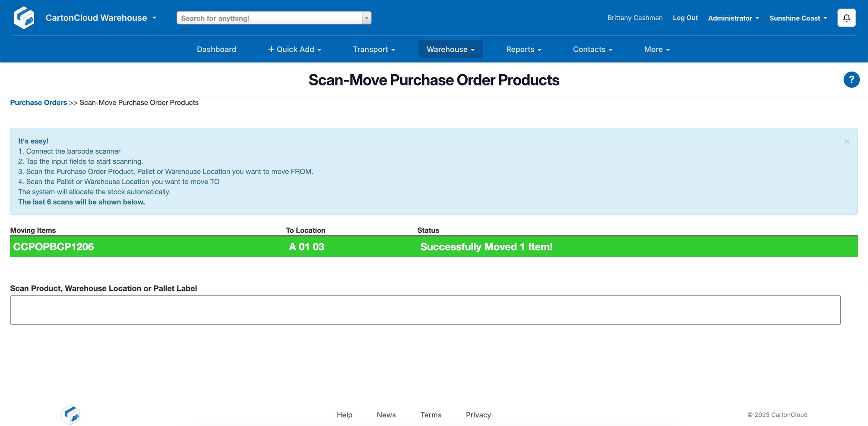Viewport: 868px width, 426px height.
Task: Open the Reports menu
Action: (x=523, y=49)
